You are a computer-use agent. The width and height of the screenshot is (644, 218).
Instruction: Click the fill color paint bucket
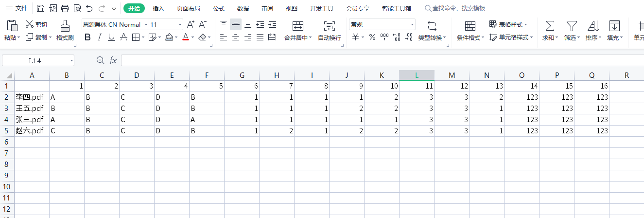tap(169, 37)
